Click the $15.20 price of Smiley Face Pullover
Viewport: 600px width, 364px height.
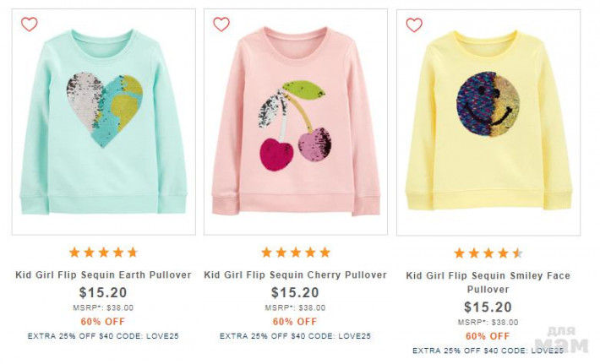click(488, 307)
